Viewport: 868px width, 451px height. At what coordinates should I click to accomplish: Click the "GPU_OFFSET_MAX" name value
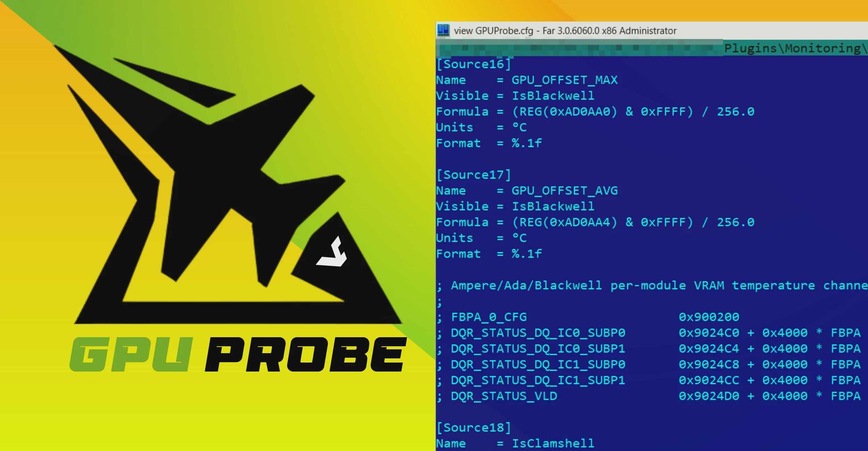(565, 80)
